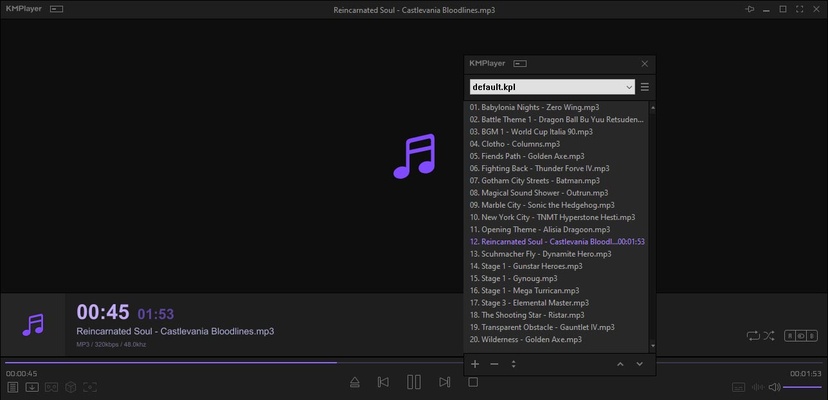Stop playback with the square button
Image resolution: width=828 pixels, height=400 pixels.
click(x=473, y=382)
